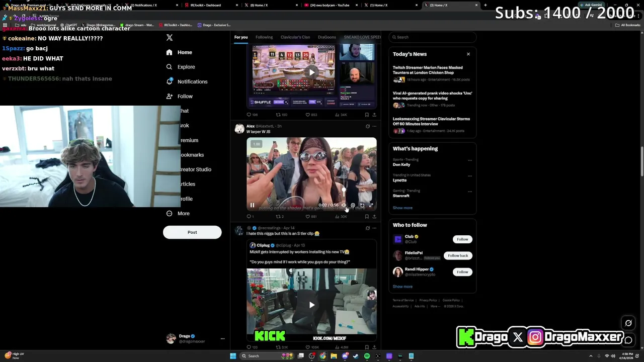Follow the Club account

pyautogui.click(x=462, y=239)
